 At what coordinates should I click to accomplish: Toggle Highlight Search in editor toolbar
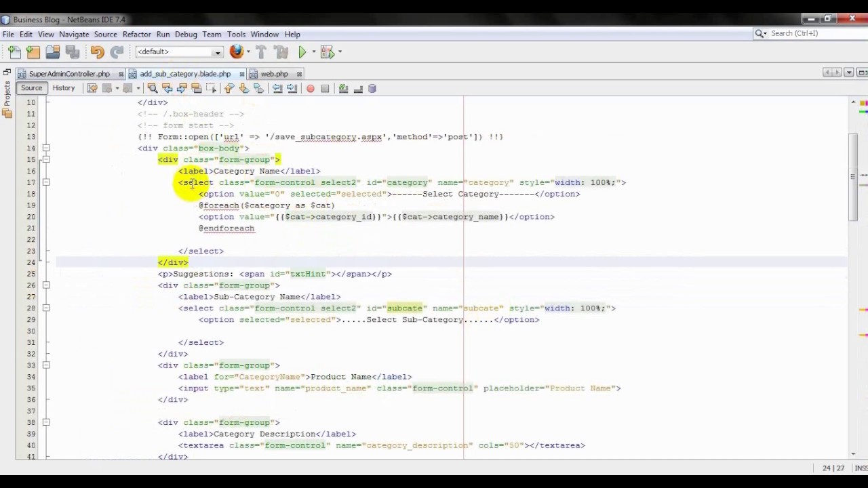coord(197,88)
